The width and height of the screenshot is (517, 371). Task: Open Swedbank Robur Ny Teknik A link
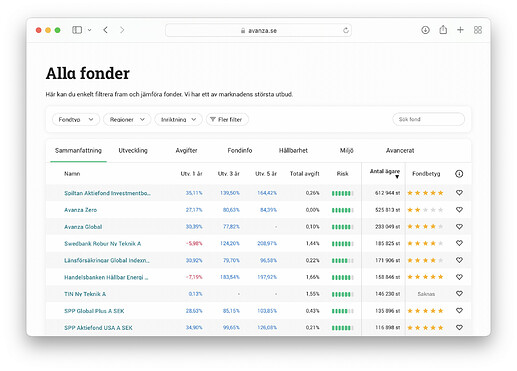tap(103, 244)
